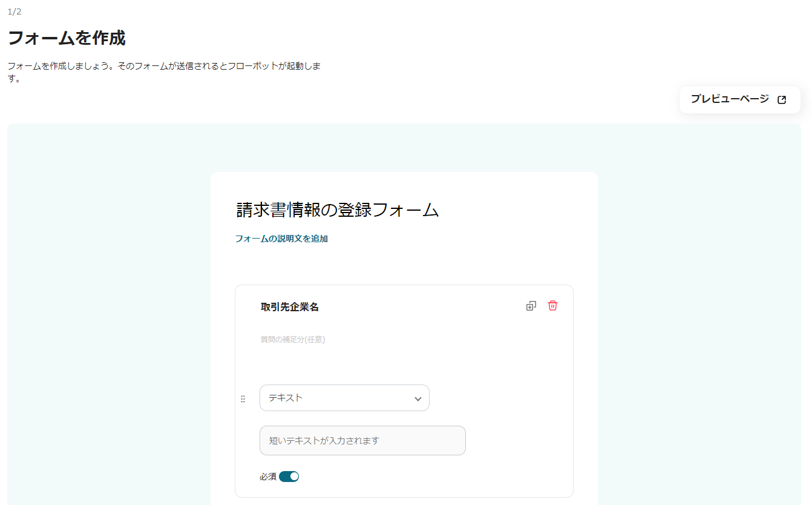Grab the drag handle dots on the question block
The height and width of the screenshot is (505, 812).
click(243, 398)
